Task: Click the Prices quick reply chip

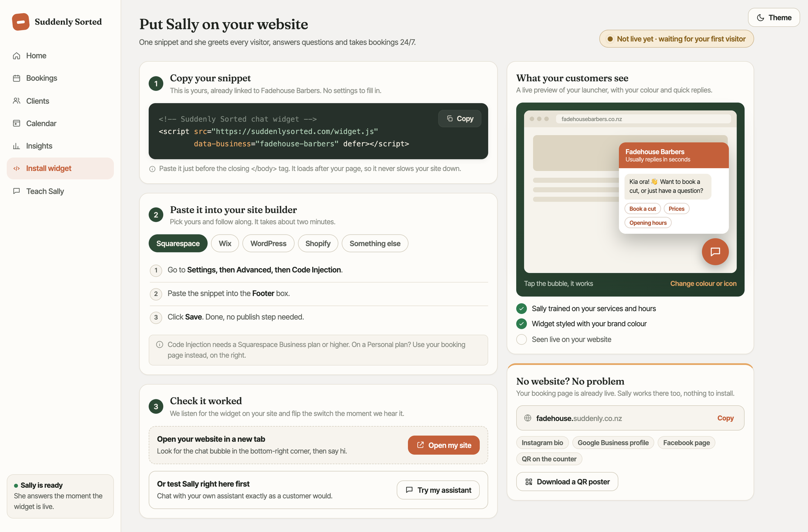Action: [676, 209]
